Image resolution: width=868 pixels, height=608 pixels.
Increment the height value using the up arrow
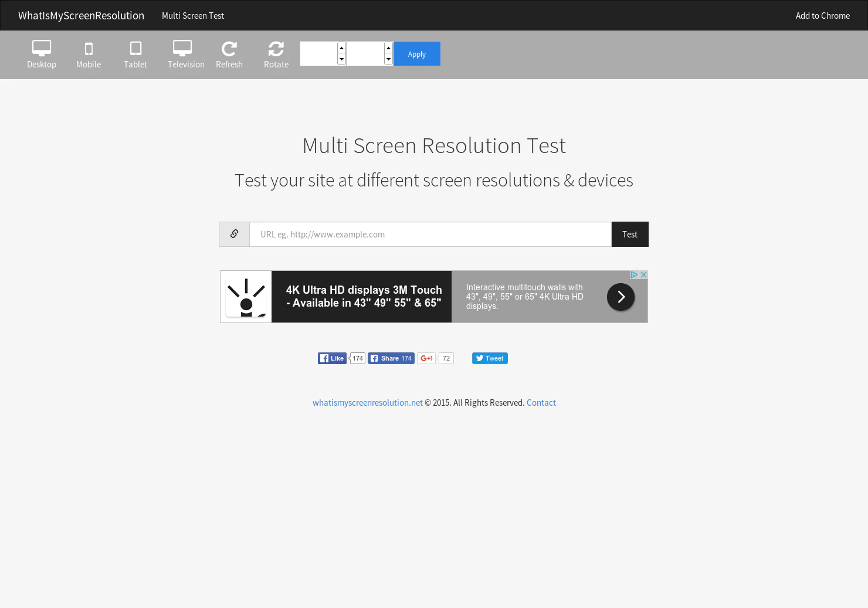[388, 47]
